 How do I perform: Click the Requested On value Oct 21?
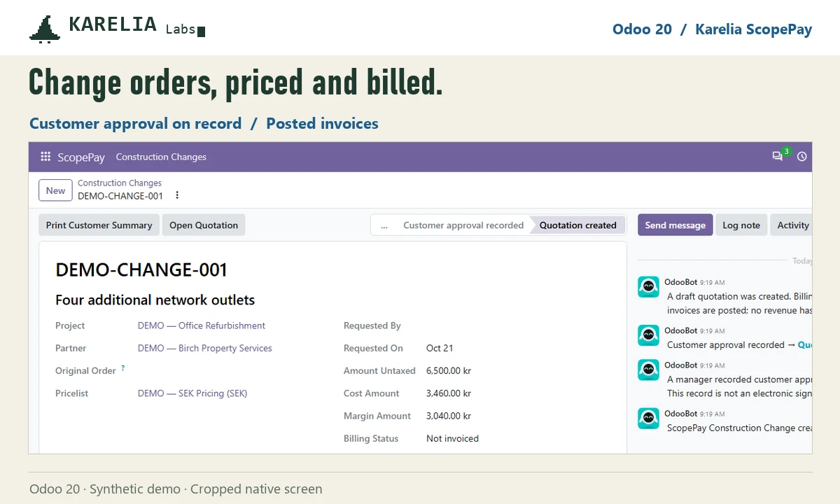[440, 348]
